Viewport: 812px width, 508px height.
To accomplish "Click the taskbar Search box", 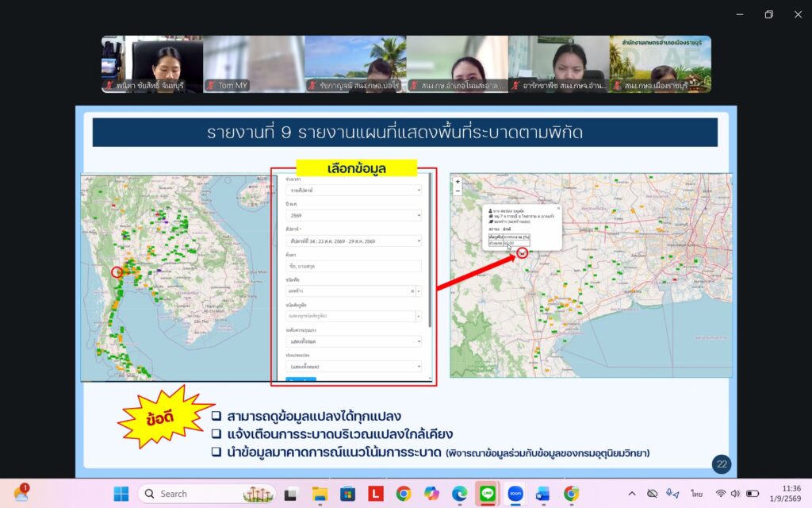I will pyautogui.click(x=207, y=494).
